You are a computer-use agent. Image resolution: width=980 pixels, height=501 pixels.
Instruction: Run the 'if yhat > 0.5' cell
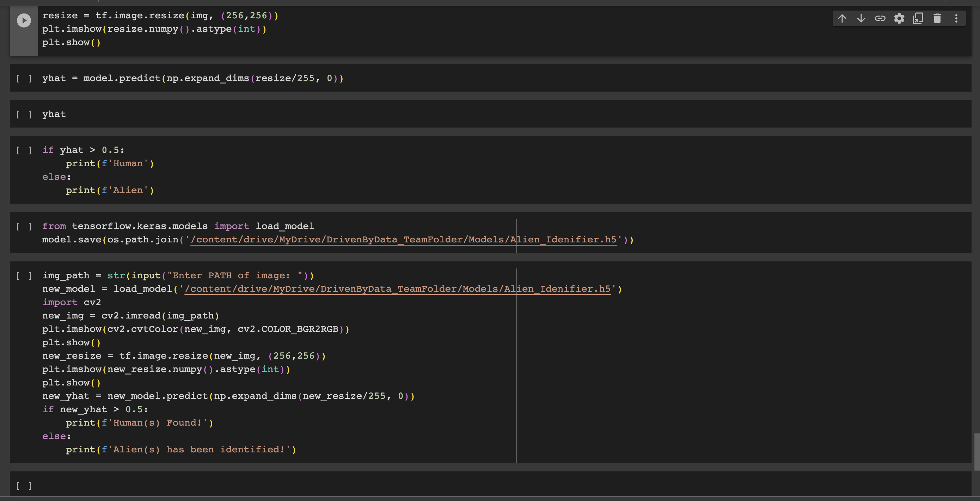tap(24, 150)
